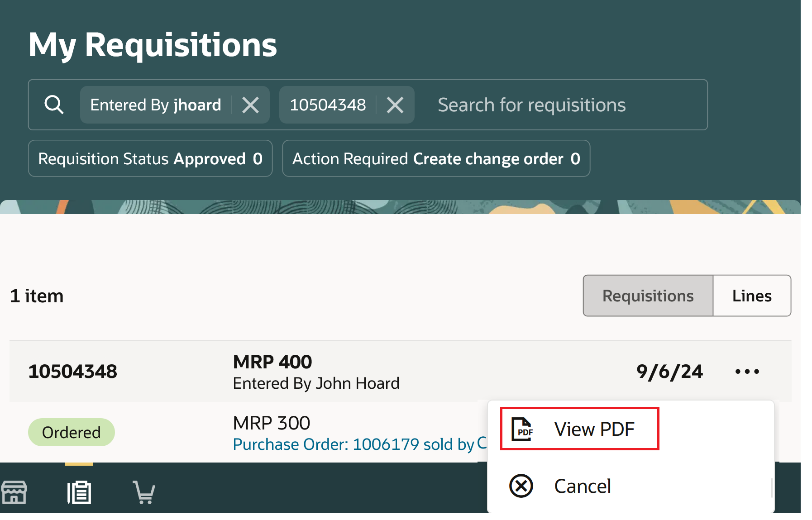
Task: Remove the Entered By jhoard filter
Action: [250, 105]
